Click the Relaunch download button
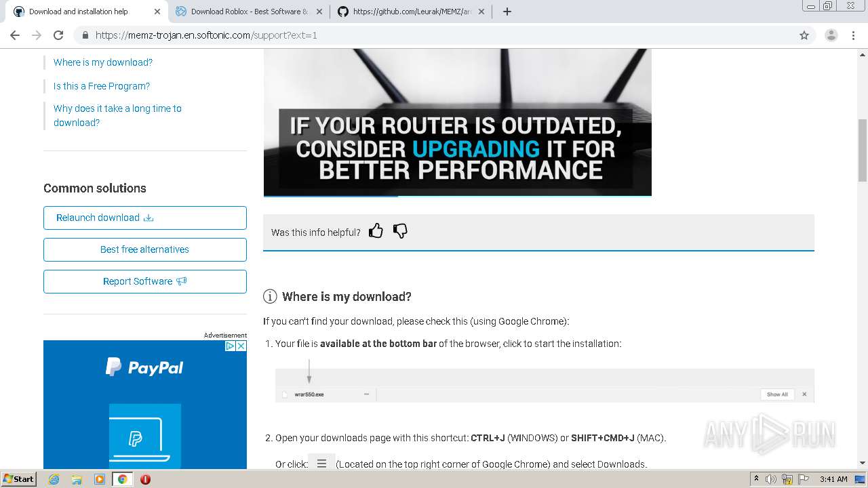This screenshot has height=488, width=868. coord(145,218)
